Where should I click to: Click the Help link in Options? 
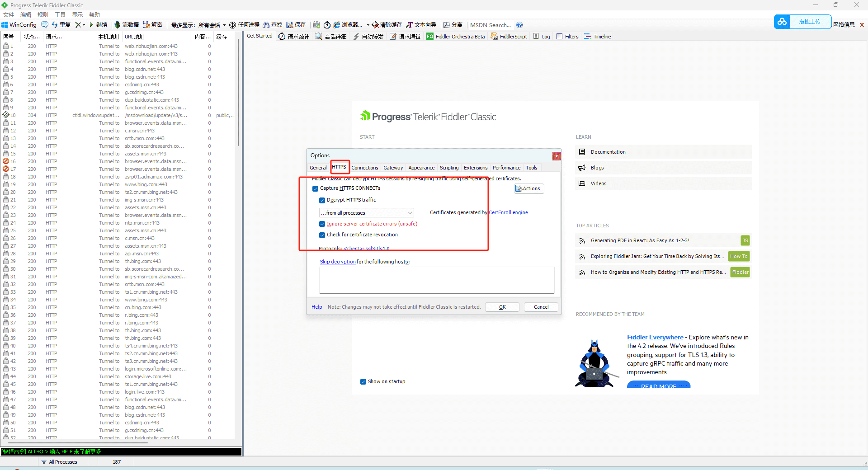coord(316,307)
